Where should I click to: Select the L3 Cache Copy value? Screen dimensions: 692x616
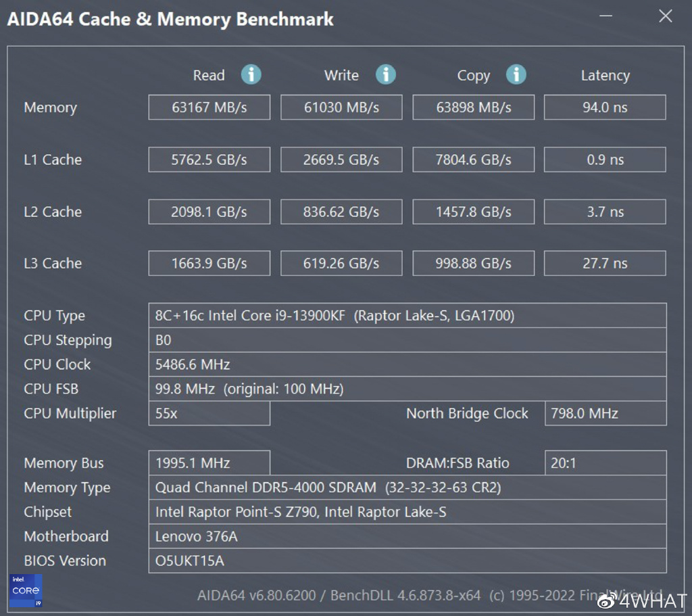(473, 263)
